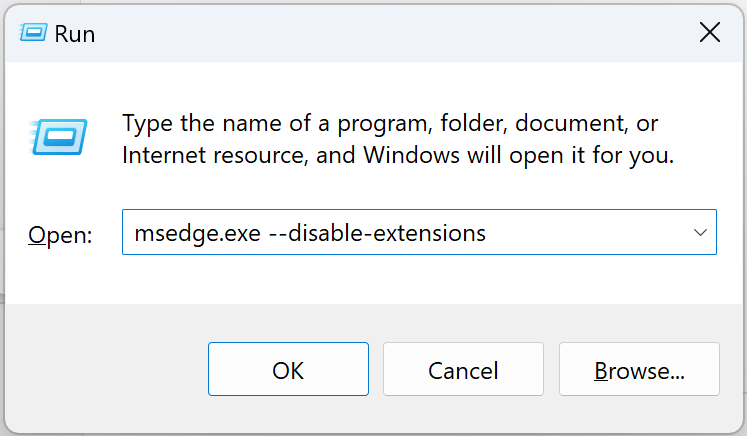Confirm the command with OK

[x=288, y=369]
